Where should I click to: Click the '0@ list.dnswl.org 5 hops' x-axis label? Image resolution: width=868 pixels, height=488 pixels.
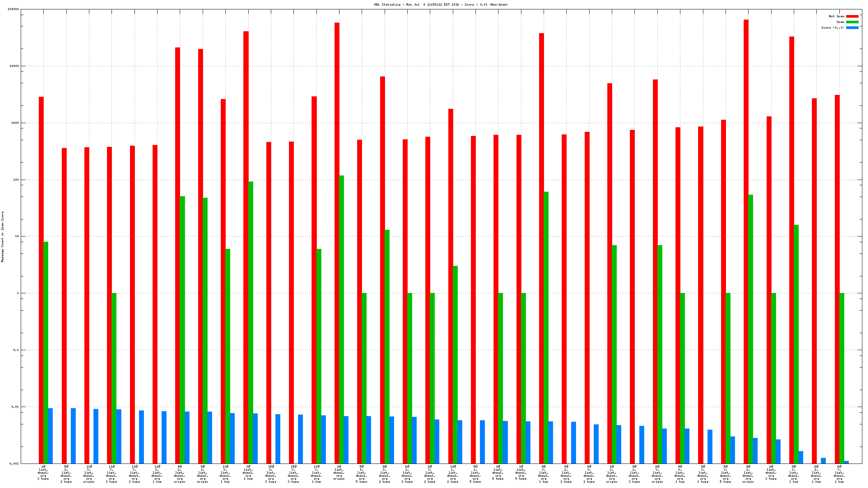[x=498, y=473]
